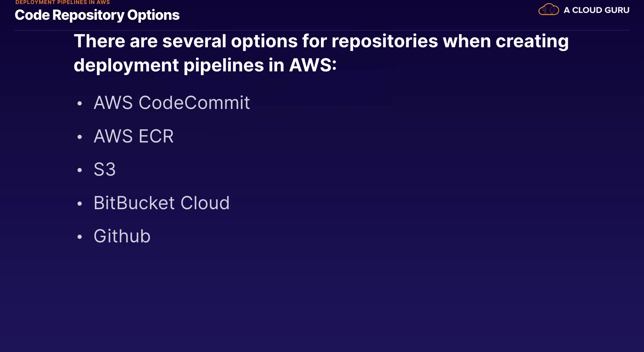Click the bullet point next to S3

[x=79, y=170]
